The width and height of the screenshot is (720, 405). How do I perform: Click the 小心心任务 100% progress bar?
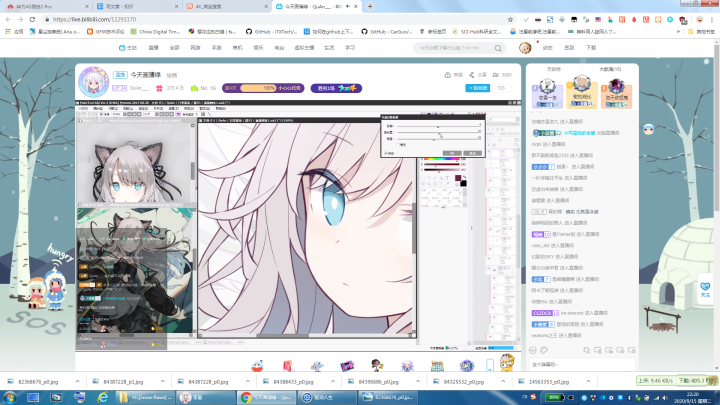(263, 88)
